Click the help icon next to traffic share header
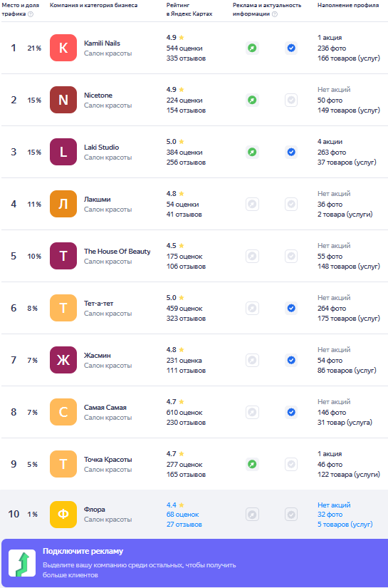This screenshot has width=388, height=588. tap(31, 14)
